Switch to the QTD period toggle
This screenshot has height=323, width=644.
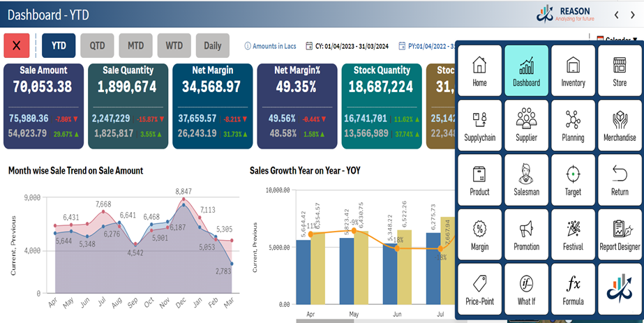(x=97, y=45)
